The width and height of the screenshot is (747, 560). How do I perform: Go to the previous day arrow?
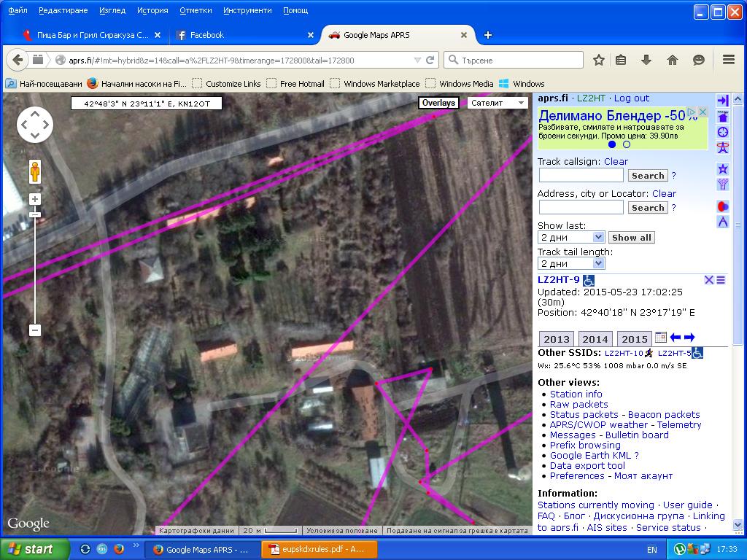[x=676, y=338]
